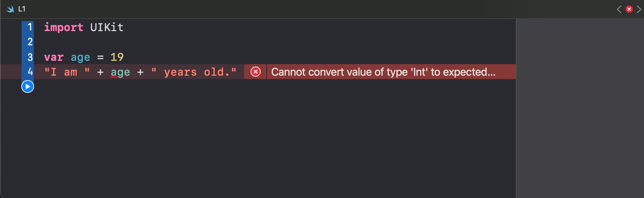Screen dimensions: 644x198
Task: Click the underlined 'age' on line 4
Action: (x=120, y=72)
